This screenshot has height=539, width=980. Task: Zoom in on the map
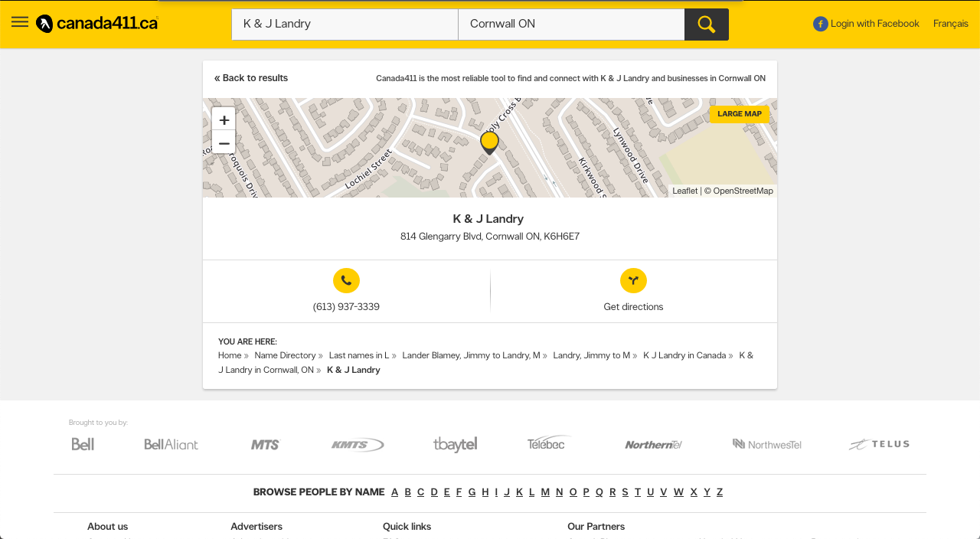[x=224, y=119]
